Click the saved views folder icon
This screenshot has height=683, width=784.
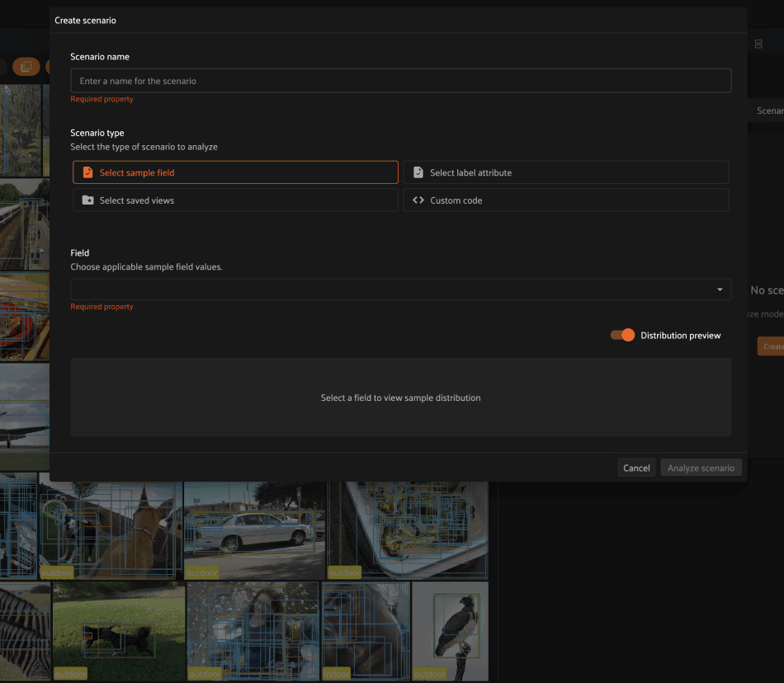pos(88,200)
